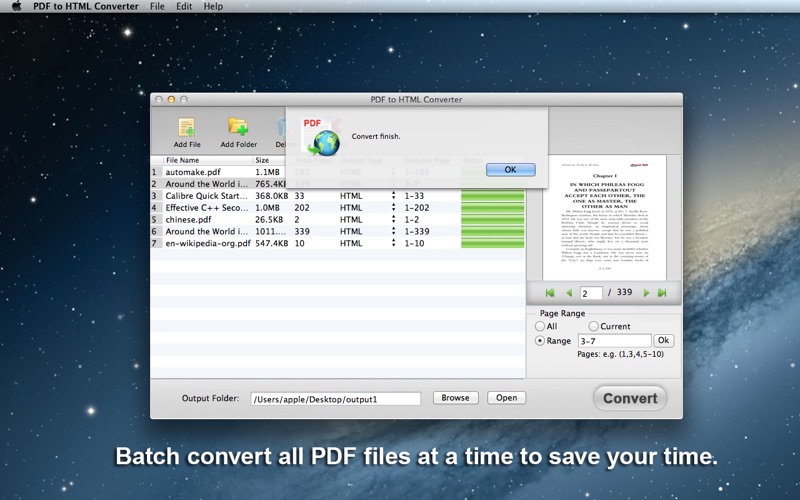Select Effective C++ file row

(x=338, y=208)
